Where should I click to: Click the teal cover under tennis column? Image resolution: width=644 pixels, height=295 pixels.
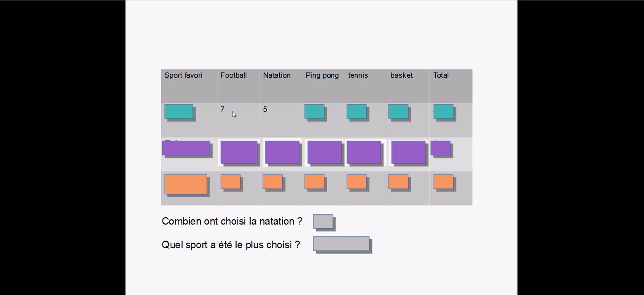pyautogui.click(x=356, y=111)
